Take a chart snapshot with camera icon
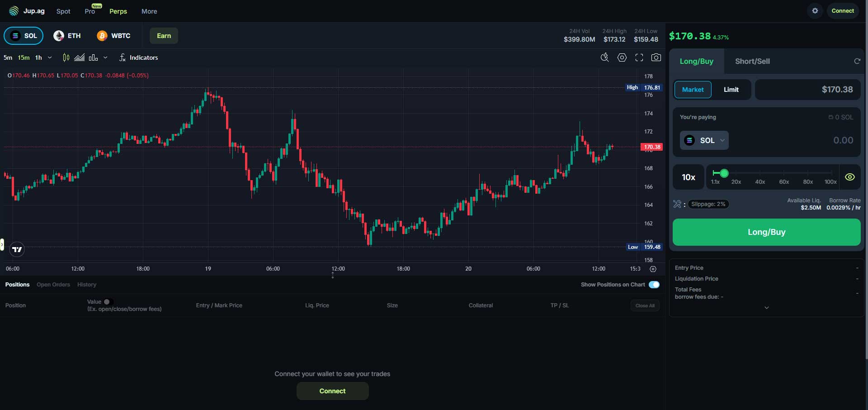Screen dimensions: 868x410 pyautogui.click(x=656, y=57)
